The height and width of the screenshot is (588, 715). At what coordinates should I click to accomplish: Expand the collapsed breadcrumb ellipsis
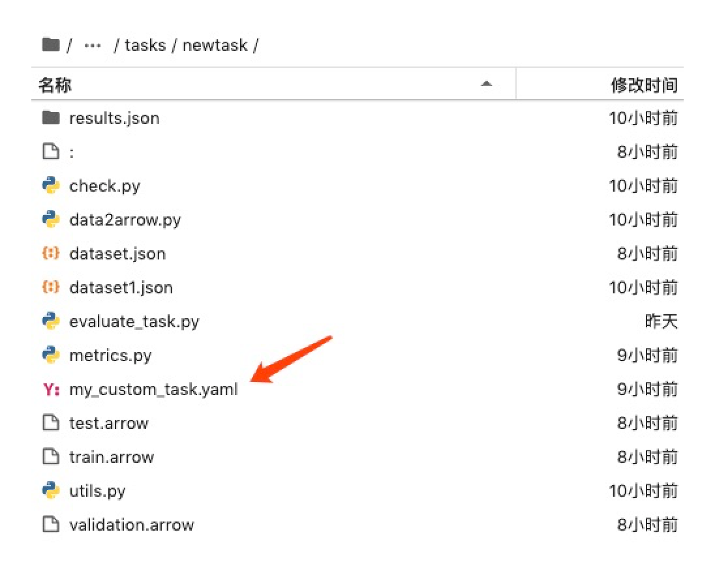pyautogui.click(x=93, y=46)
